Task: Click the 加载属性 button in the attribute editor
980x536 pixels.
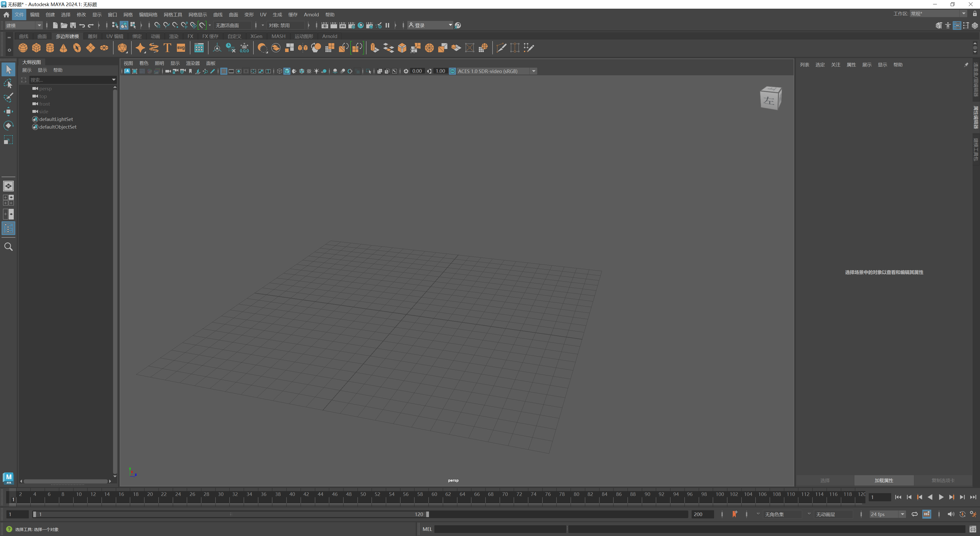Action: coord(883,480)
